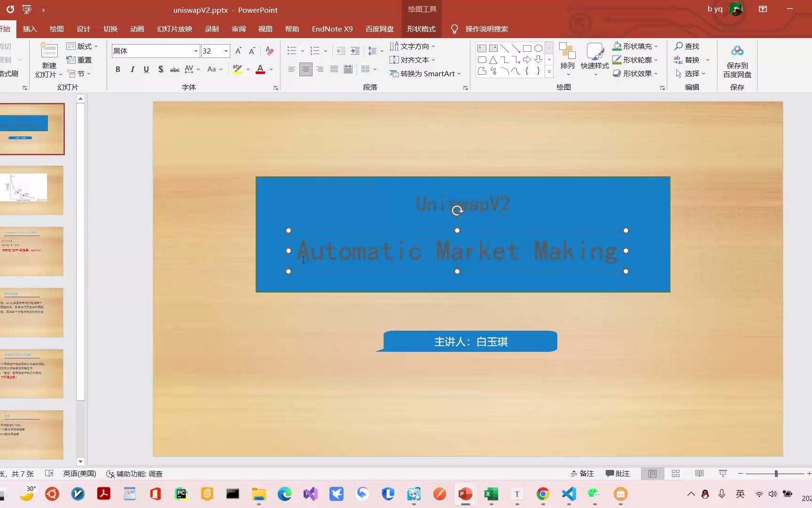The image size is (812, 508).
Task: Increase font size
Action: point(238,51)
